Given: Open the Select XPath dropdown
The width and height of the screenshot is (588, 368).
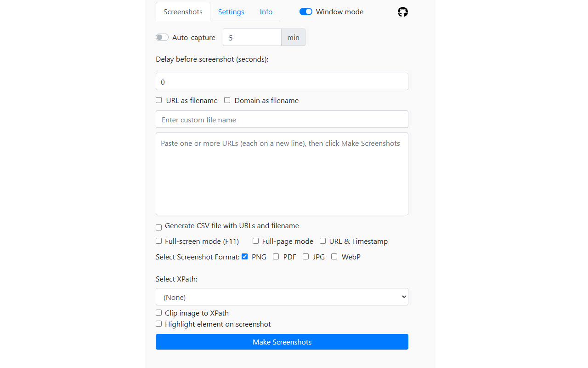Looking at the screenshot, I should coord(282,297).
